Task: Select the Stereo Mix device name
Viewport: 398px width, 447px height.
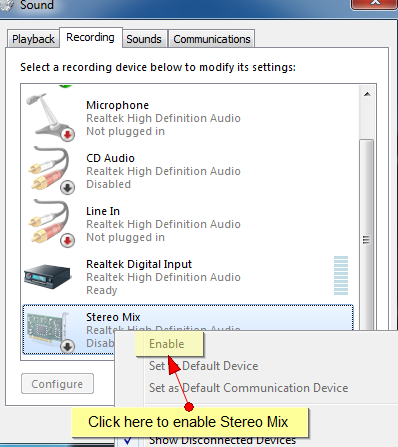Action: pos(113,317)
